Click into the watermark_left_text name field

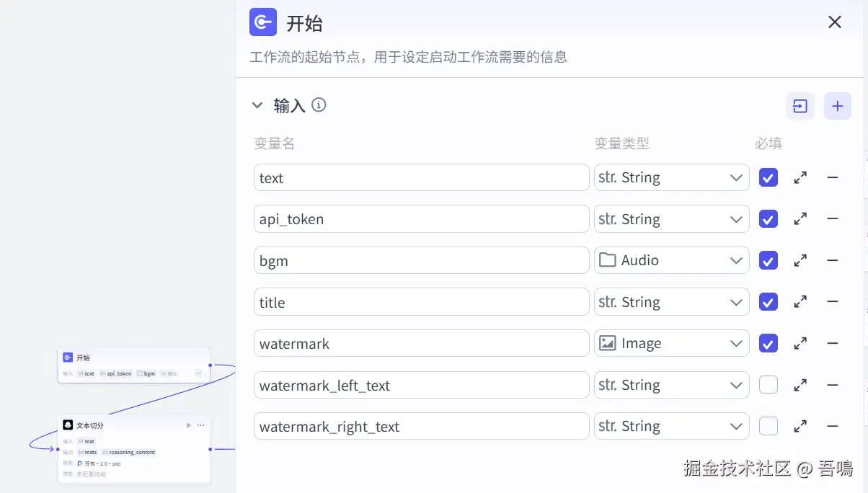(421, 386)
